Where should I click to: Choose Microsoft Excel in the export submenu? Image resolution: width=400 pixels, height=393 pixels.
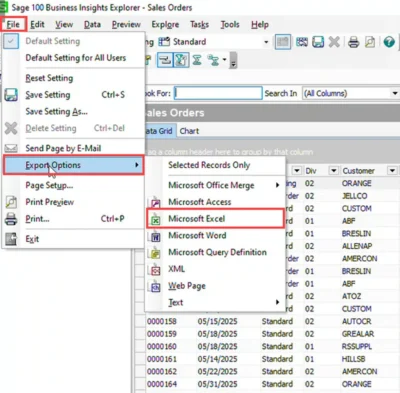click(x=215, y=219)
